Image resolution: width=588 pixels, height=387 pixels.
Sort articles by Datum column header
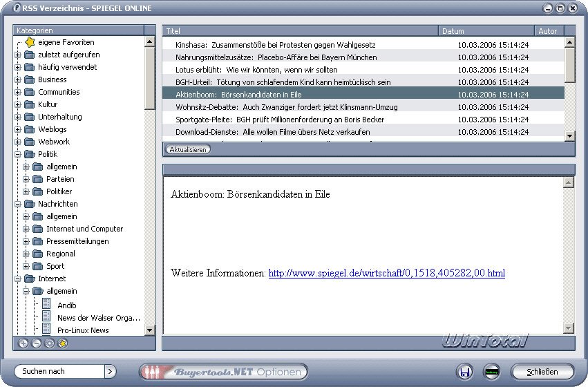(x=486, y=30)
